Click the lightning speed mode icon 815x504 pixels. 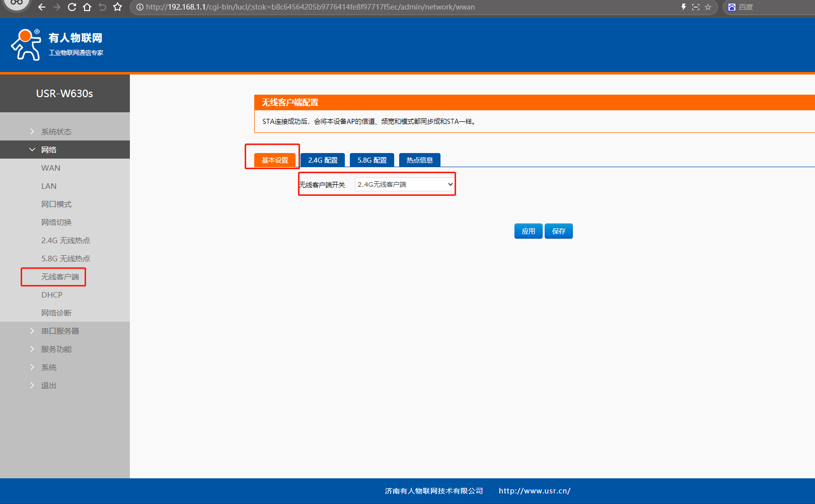click(683, 7)
